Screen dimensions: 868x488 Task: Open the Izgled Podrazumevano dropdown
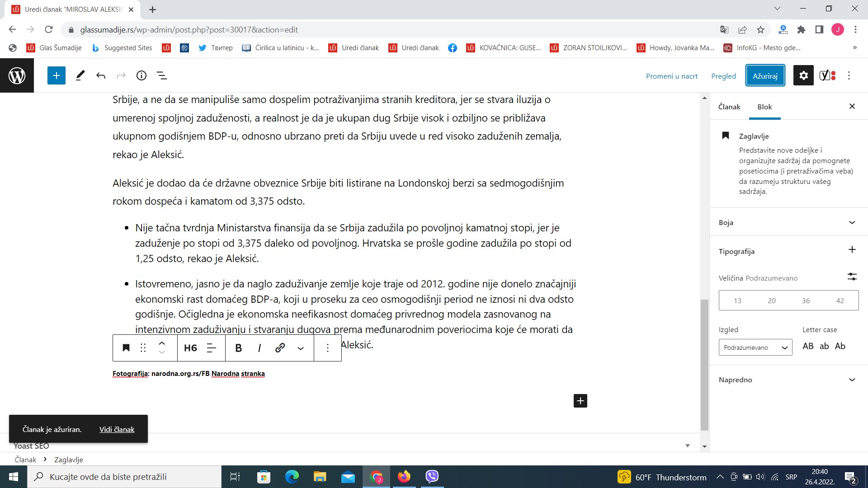point(755,347)
